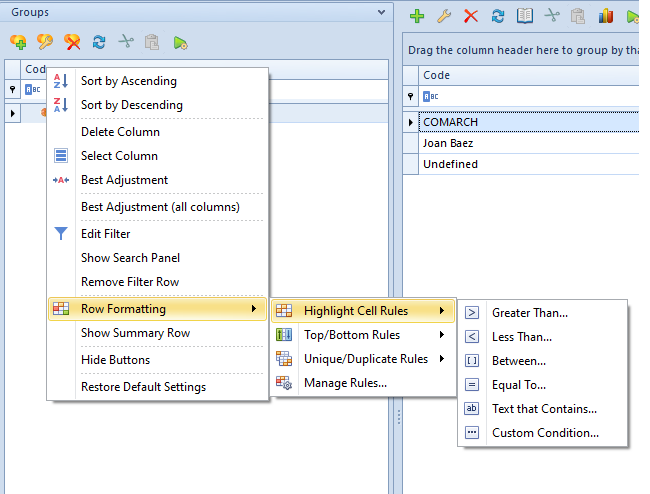Open Edit Filter from context menu

[x=158, y=234]
